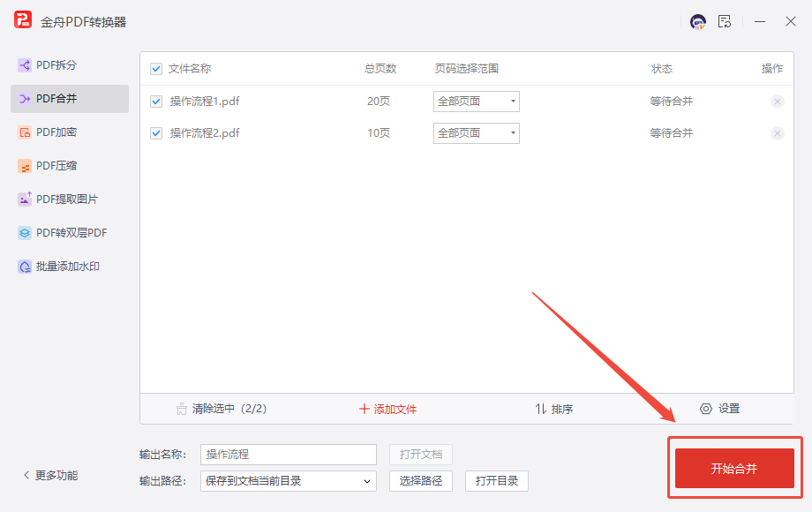
Task: Click the gear icon beside 设置
Action: [x=706, y=409]
